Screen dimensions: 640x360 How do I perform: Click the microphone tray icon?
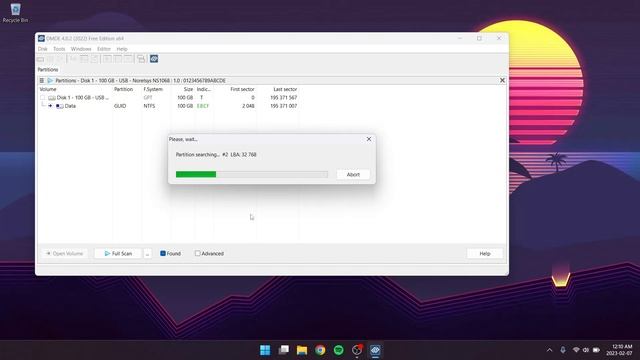[563, 350]
